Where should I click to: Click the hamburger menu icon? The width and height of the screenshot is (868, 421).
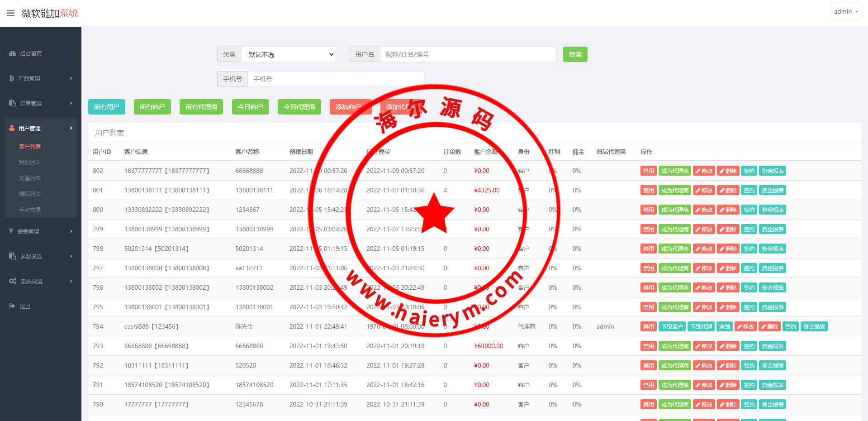tap(11, 13)
